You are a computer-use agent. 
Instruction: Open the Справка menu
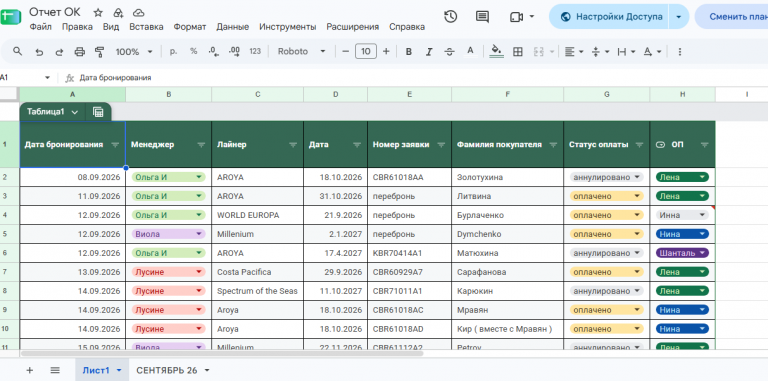click(407, 27)
